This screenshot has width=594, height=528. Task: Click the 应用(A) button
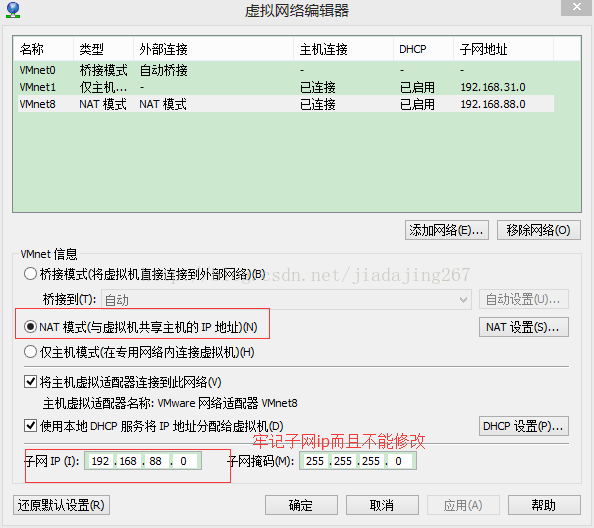[x=463, y=505]
